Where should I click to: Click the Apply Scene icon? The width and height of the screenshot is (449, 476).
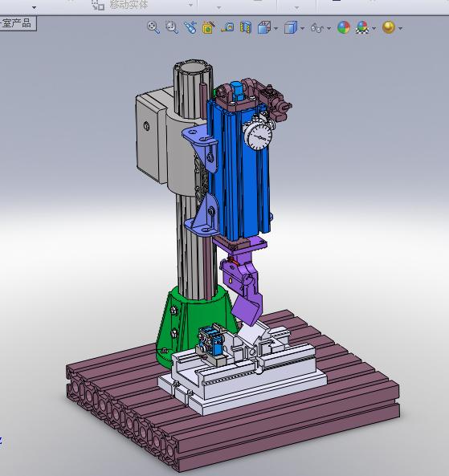[362, 27]
